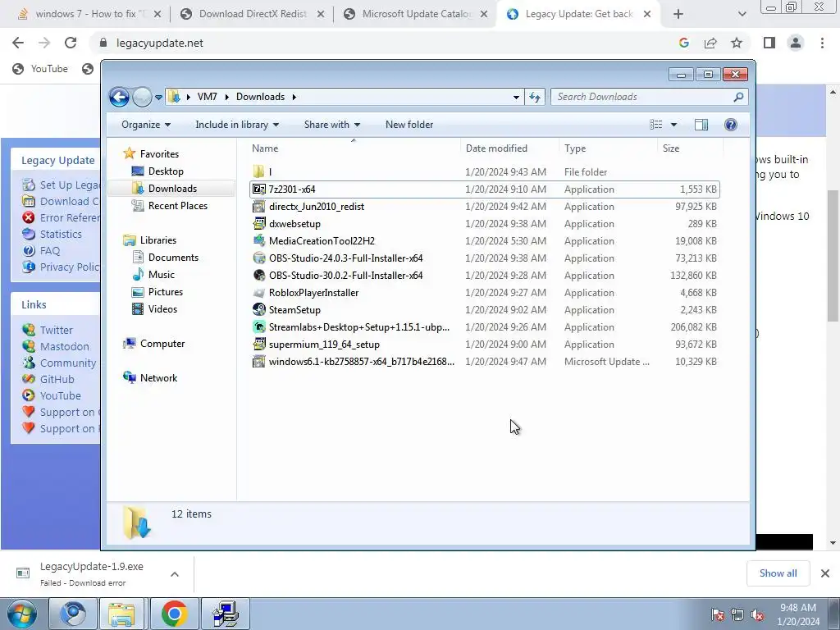Open Explorer help icon
The height and width of the screenshot is (630, 840).
[731, 125]
